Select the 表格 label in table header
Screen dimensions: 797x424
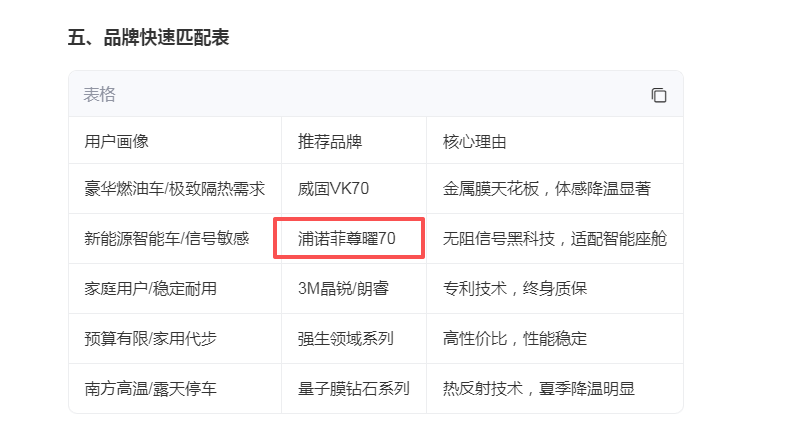[100, 95]
